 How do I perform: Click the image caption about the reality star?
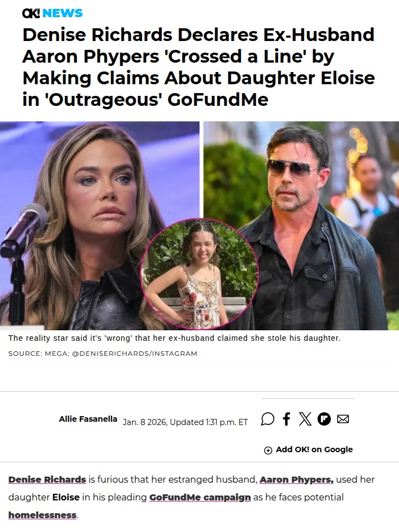click(x=174, y=338)
